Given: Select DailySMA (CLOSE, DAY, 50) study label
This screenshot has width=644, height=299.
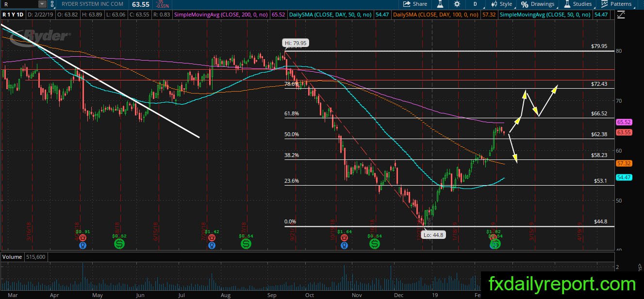Looking at the screenshot, I should point(330,15).
